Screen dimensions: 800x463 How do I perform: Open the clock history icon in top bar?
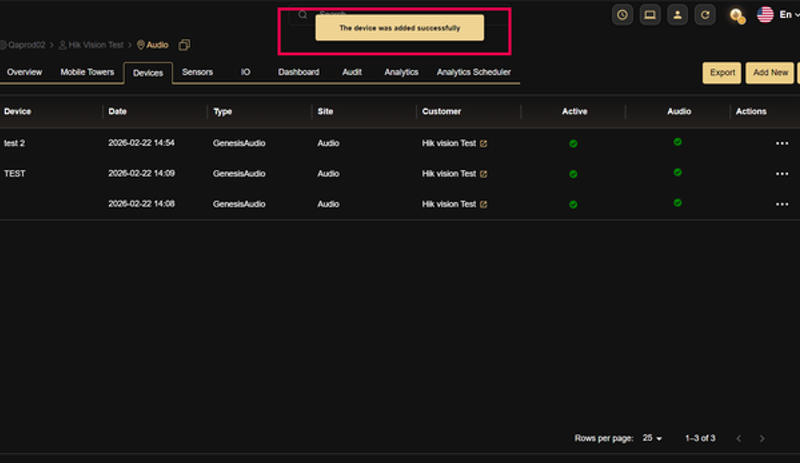tap(622, 15)
